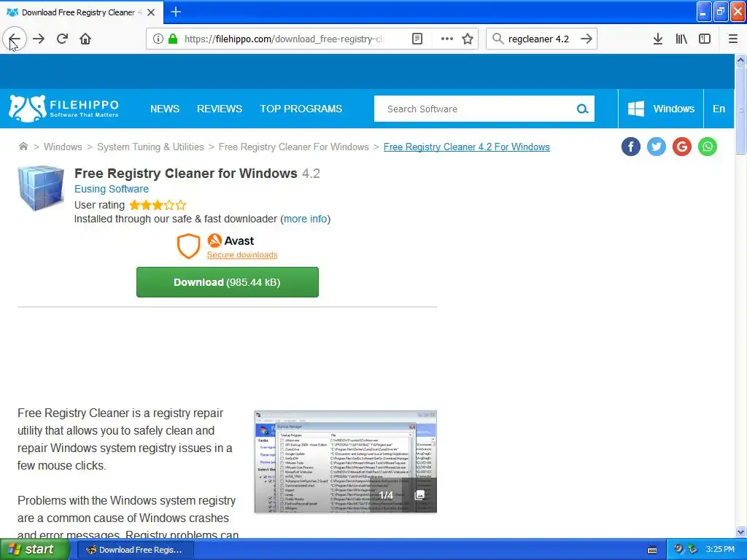Click the page scrollbar down arrow
The height and width of the screenshot is (560, 747).
740,532
